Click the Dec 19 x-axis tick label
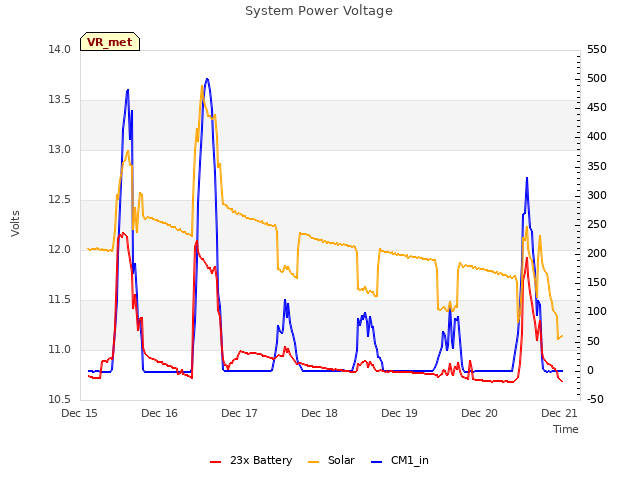640x480 pixels. click(x=400, y=413)
